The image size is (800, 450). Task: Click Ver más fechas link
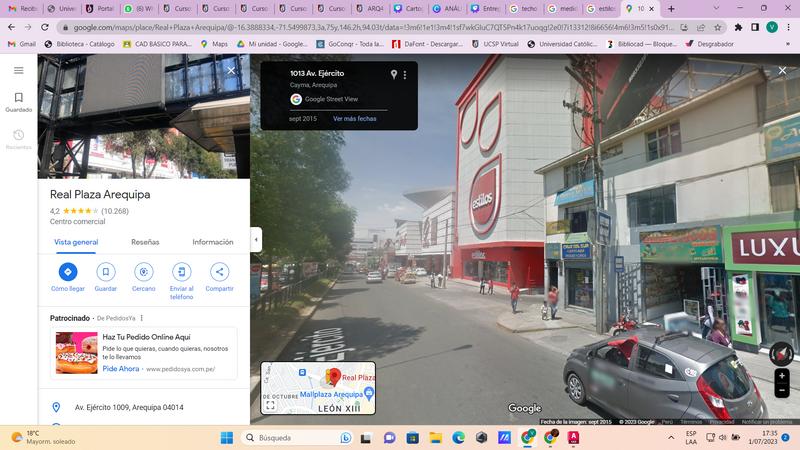tap(355, 118)
